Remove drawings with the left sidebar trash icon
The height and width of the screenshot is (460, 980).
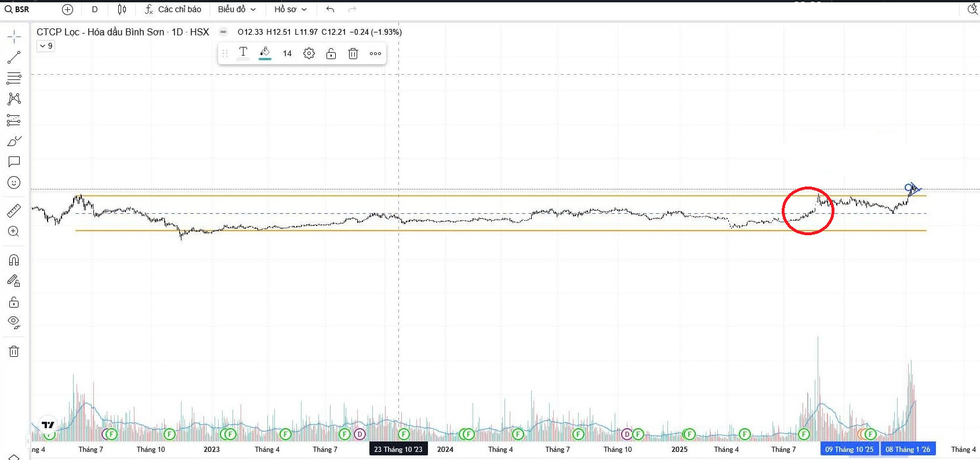point(14,351)
